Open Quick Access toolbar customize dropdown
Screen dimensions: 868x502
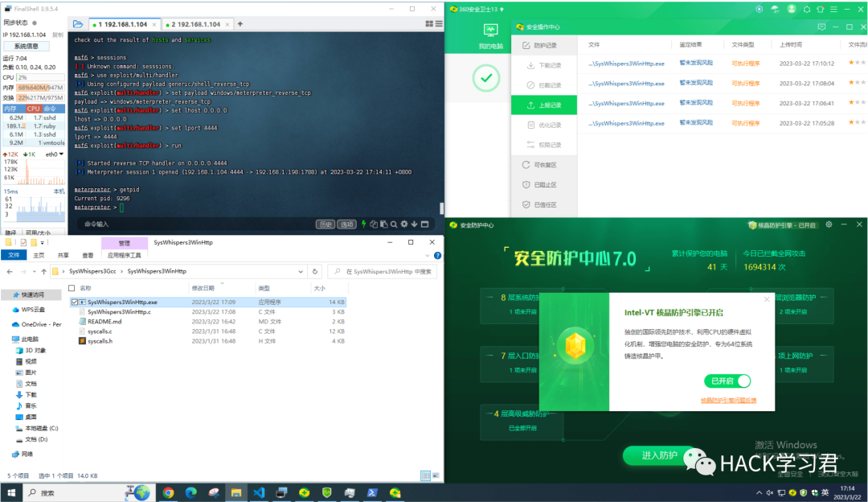[42, 243]
